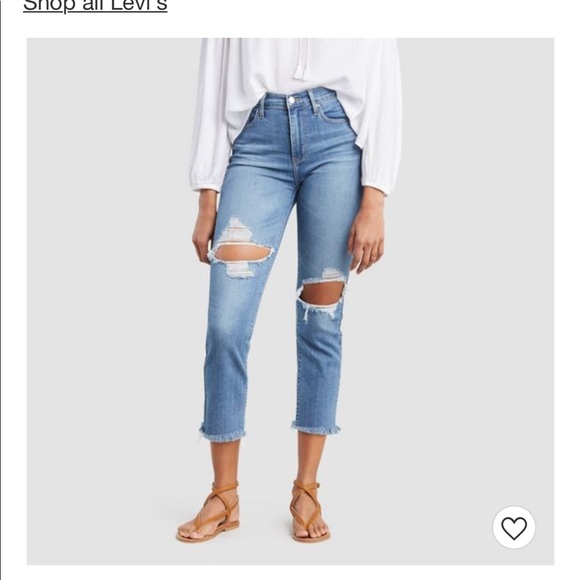Screen dimensions: 580x580
Task: Open the ripped jeans product photo
Action: 290,301
